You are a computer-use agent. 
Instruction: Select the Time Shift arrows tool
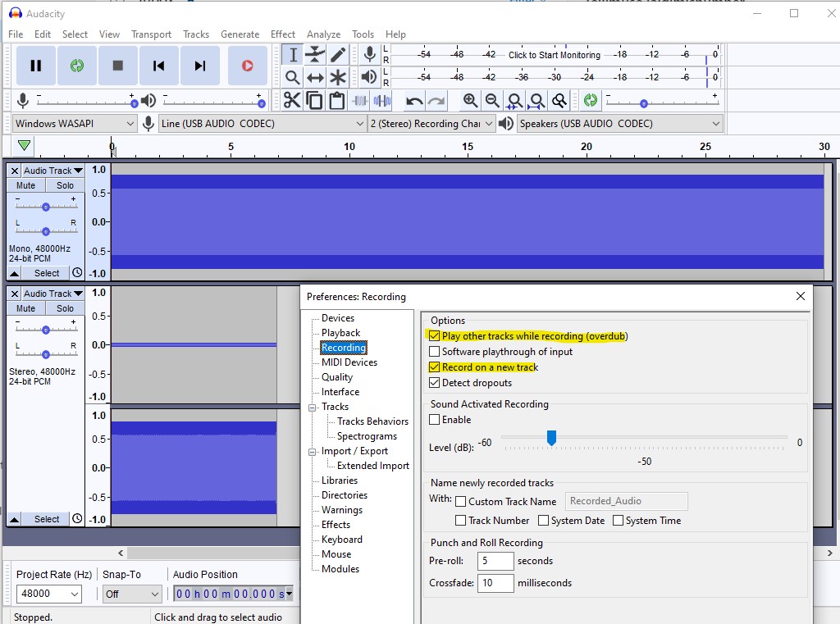click(315, 77)
